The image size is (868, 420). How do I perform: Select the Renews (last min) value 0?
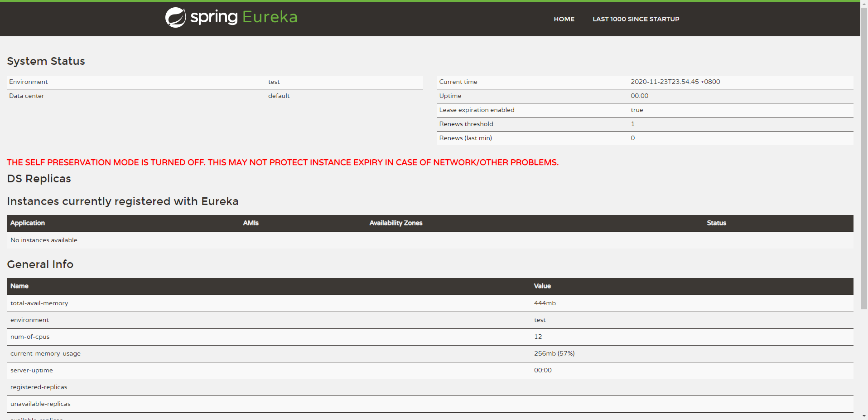point(632,138)
